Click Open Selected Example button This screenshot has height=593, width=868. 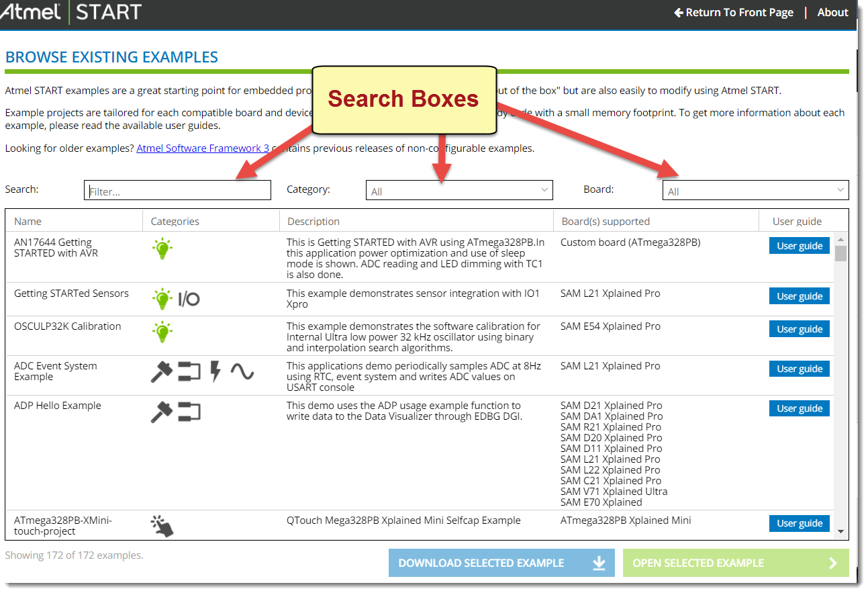click(x=735, y=563)
